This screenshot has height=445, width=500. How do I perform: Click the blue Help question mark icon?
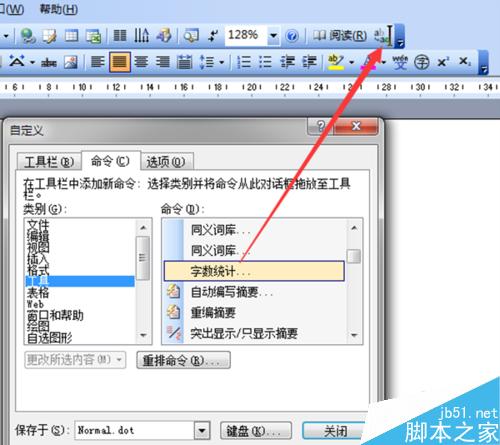pos(292,36)
